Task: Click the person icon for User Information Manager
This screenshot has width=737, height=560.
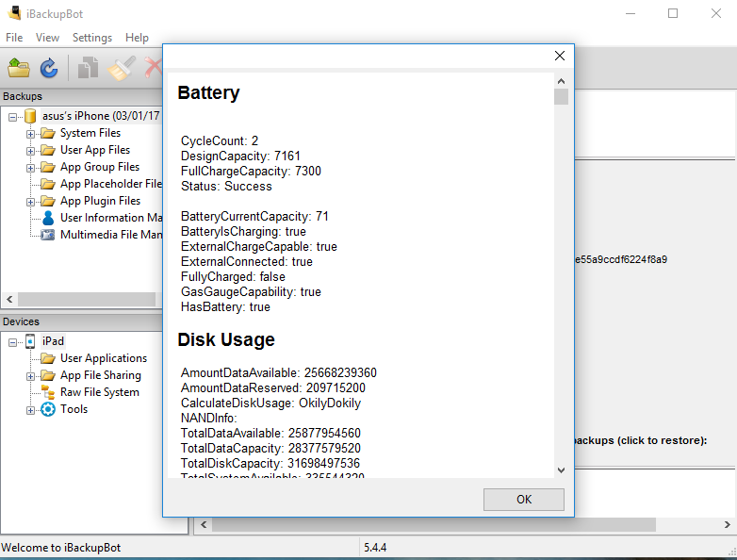Action: pyautogui.click(x=48, y=218)
